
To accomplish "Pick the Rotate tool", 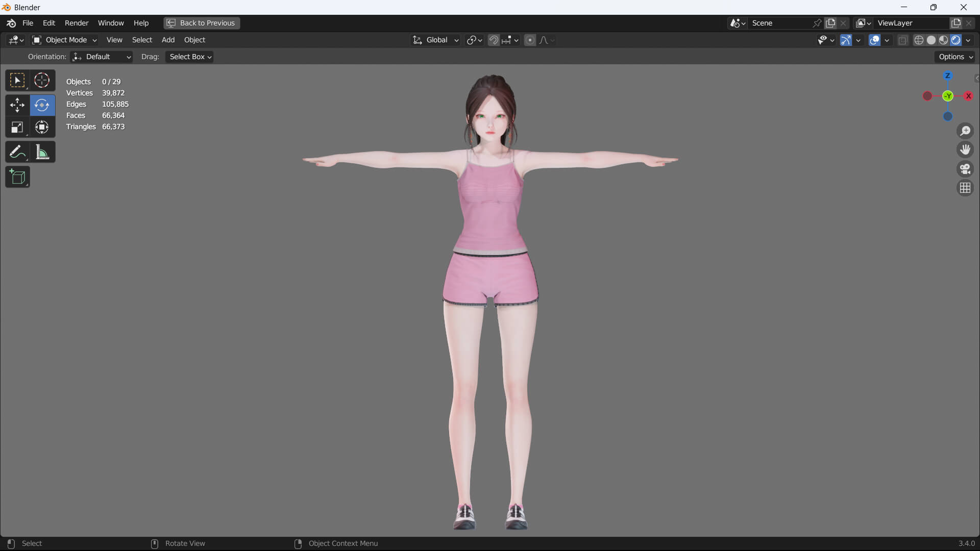I will (x=42, y=105).
